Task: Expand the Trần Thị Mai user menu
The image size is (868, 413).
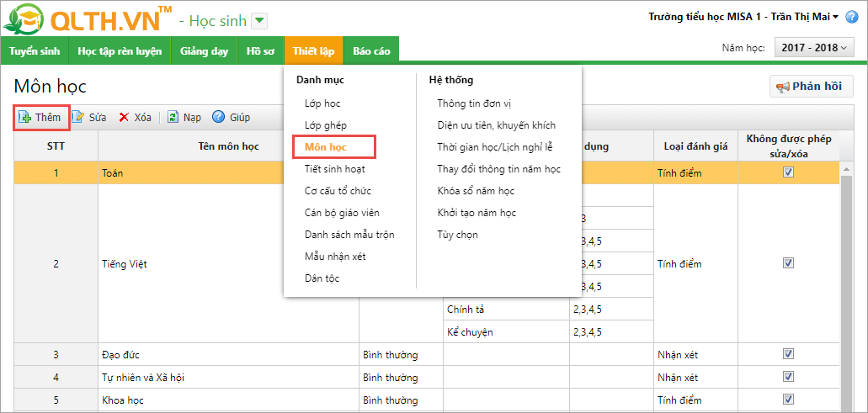Action: 859,16
